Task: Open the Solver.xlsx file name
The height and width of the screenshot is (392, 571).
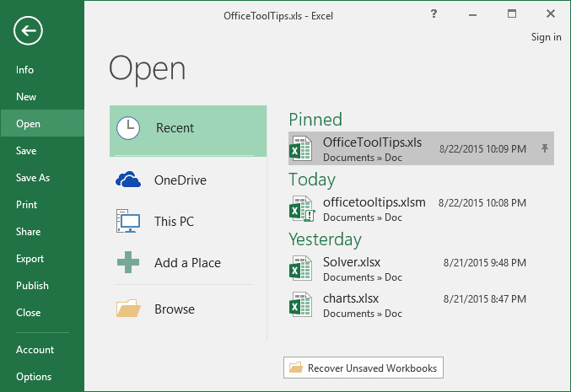Action: click(x=352, y=261)
